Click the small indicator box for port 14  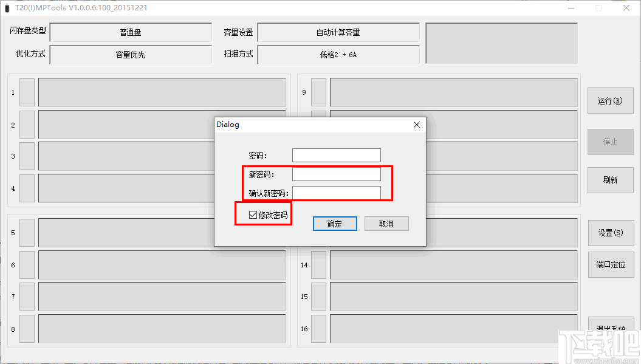point(318,265)
